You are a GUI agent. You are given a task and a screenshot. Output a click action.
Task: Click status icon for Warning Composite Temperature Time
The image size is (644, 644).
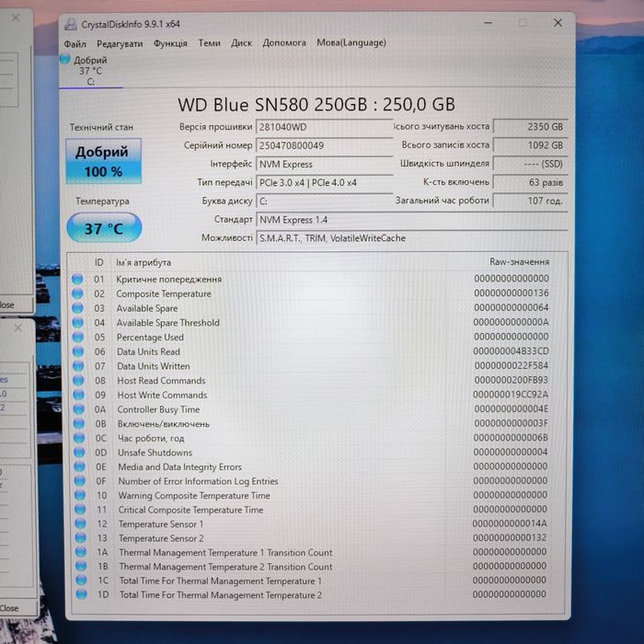(x=80, y=495)
